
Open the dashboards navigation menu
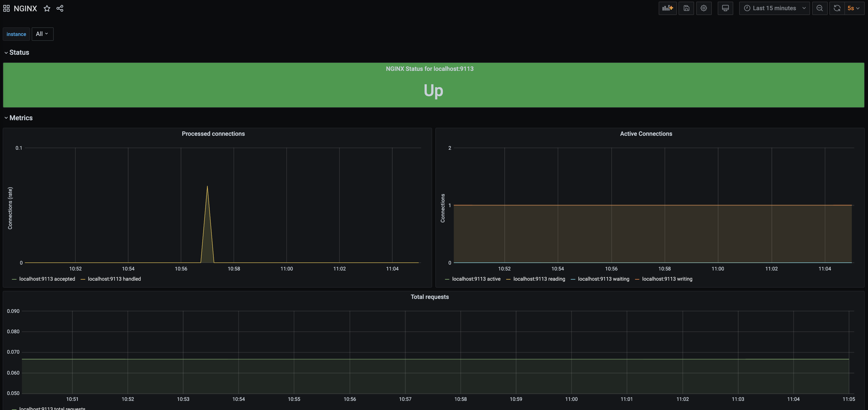pyautogui.click(x=6, y=8)
